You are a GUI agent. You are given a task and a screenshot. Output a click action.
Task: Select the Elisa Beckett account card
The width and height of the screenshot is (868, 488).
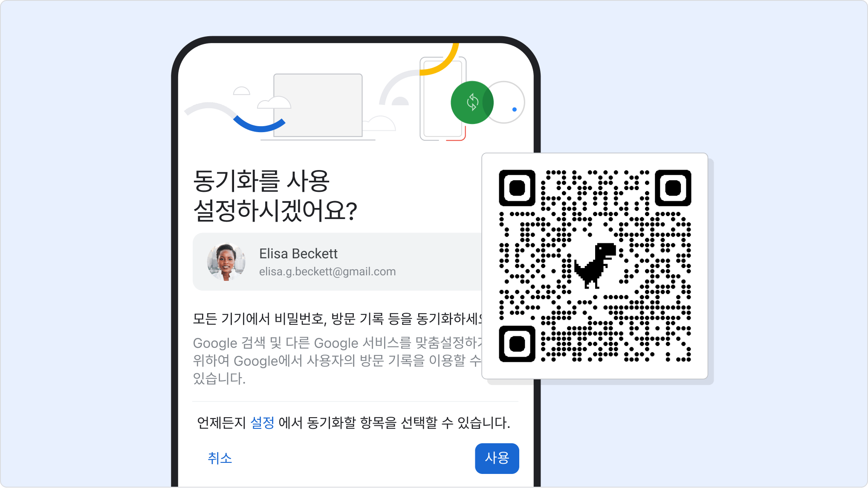coord(338,262)
